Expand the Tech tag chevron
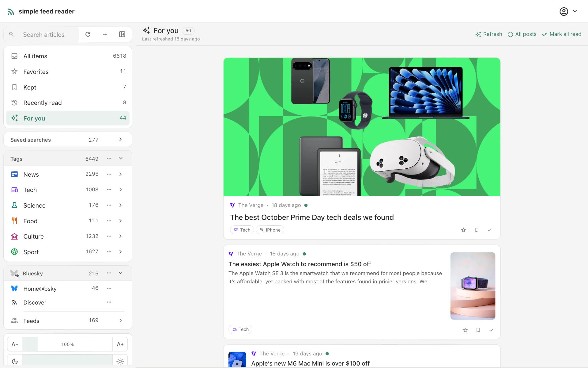 coord(121,190)
